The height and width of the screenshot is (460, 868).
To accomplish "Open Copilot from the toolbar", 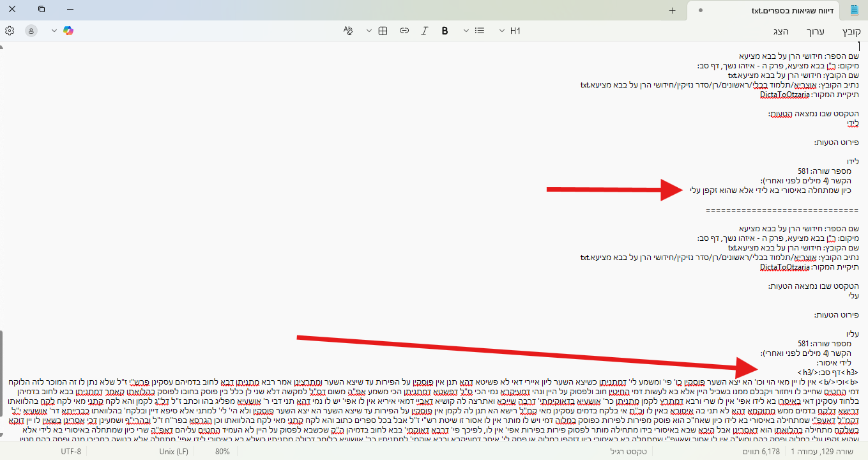I will click(68, 31).
